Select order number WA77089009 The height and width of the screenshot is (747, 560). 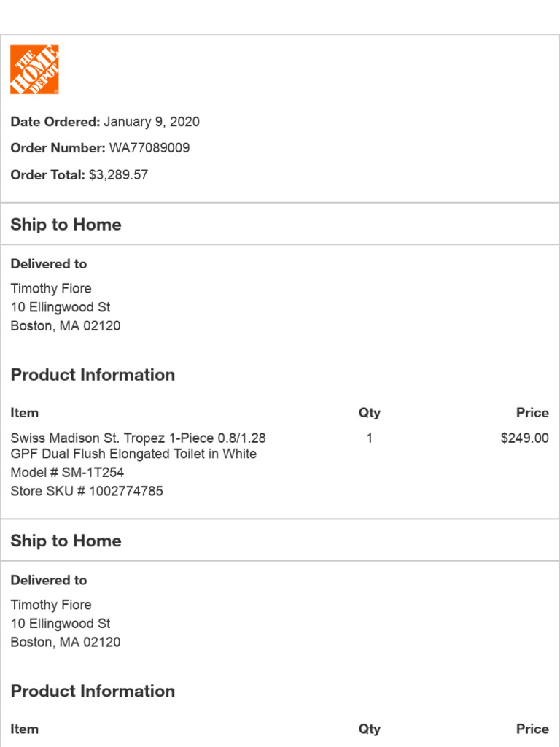click(x=149, y=148)
